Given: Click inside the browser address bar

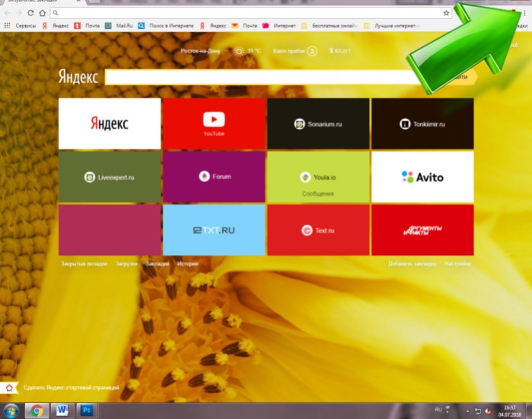Looking at the screenshot, I should [x=251, y=13].
